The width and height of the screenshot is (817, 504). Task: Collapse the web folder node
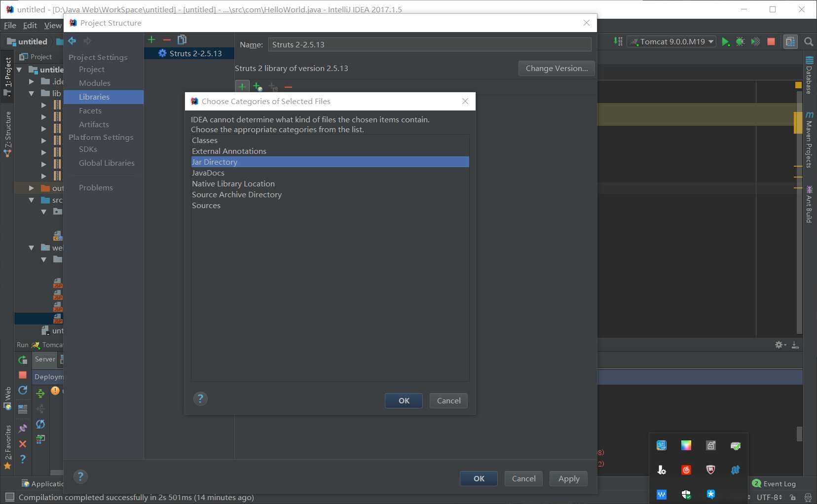(x=32, y=248)
